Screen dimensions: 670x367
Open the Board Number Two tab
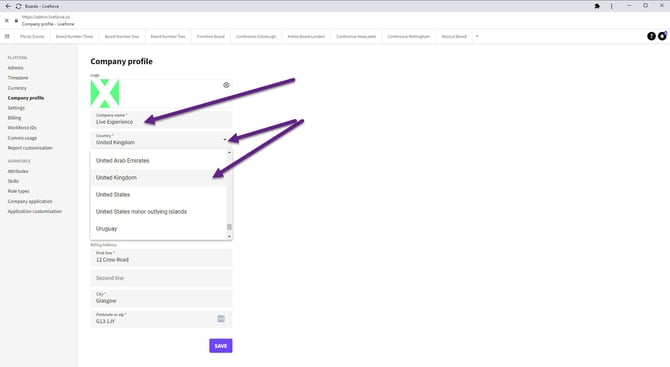pos(168,36)
